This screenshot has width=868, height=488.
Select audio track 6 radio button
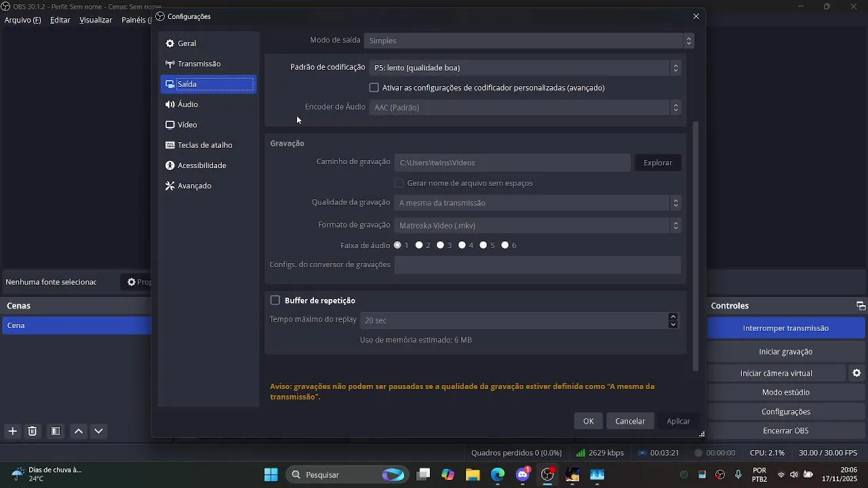point(505,245)
